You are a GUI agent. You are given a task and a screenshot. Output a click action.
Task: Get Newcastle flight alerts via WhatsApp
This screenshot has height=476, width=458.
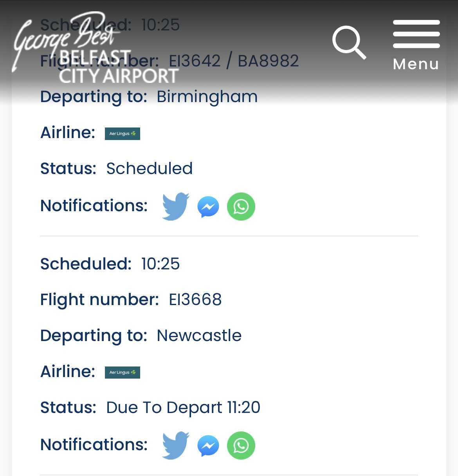(x=241, y=445)
